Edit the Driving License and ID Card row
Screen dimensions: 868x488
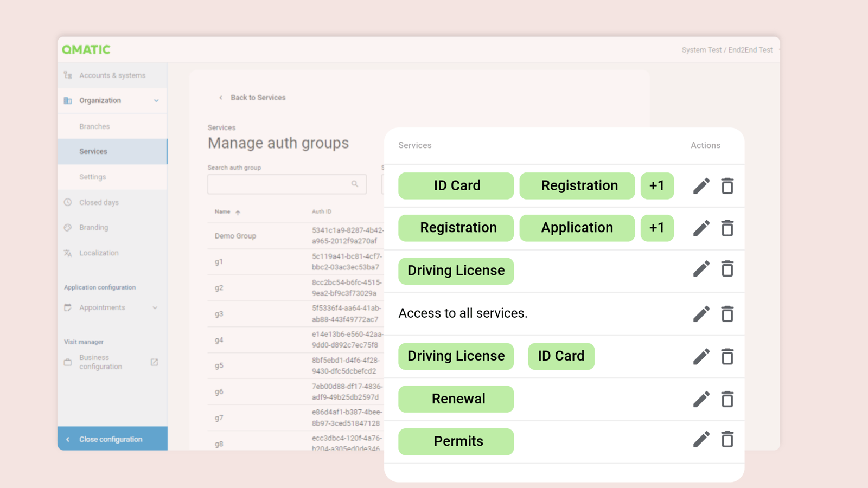tap(701, 357)
